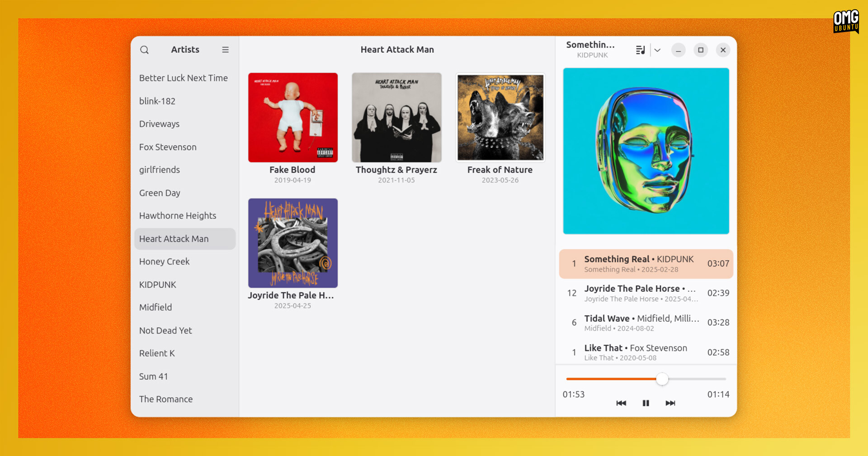This screenshot has width=868, height=456.
Task: Select artist Honey Creek
Action: click(185, 261)
